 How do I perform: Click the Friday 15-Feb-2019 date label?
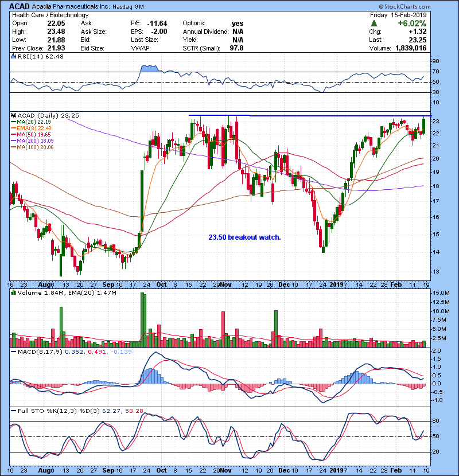coord(398,15)
